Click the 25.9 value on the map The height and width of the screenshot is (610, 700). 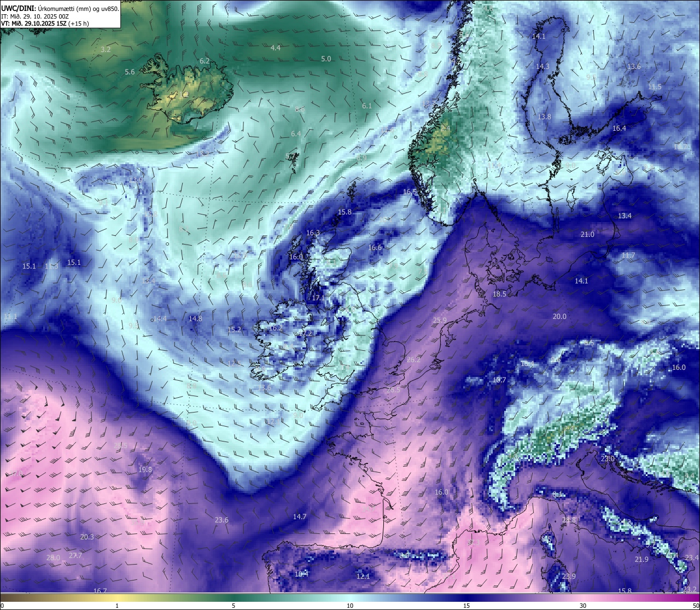click(x=440, y=321)
